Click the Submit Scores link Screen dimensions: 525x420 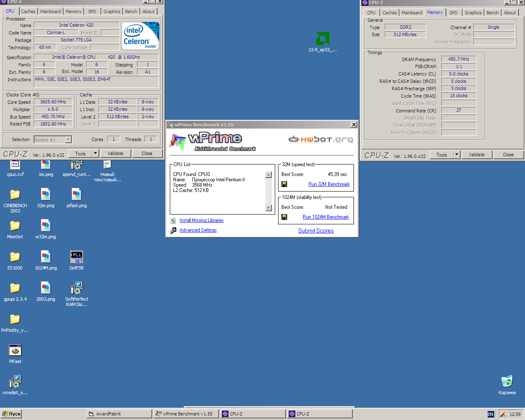tap(316, 231)
